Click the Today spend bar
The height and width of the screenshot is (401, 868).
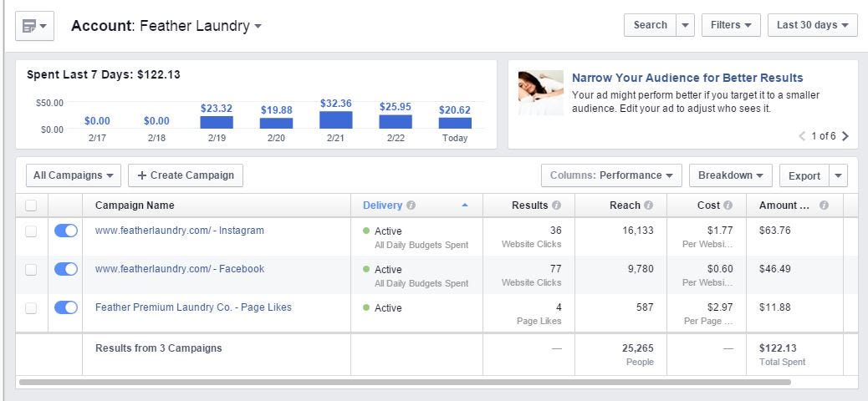tap(455, 123)
